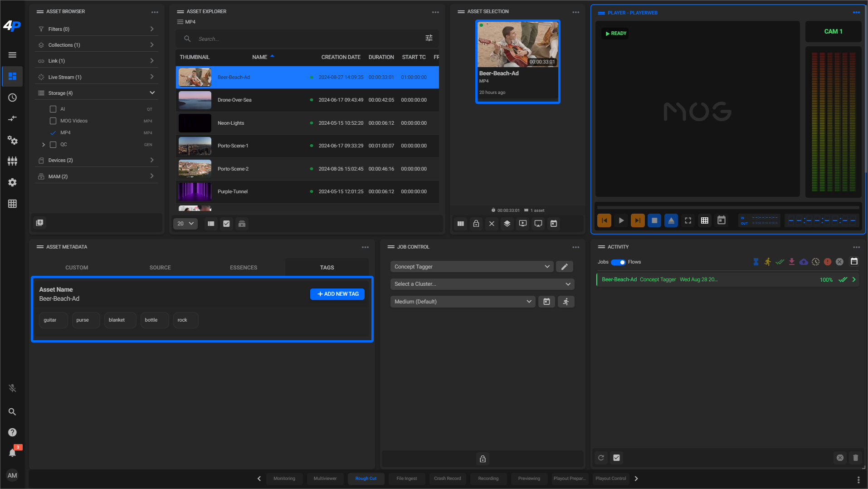
Task: Click the select-all checkbox icon in Activity footer
Action: tap(616, 458)
